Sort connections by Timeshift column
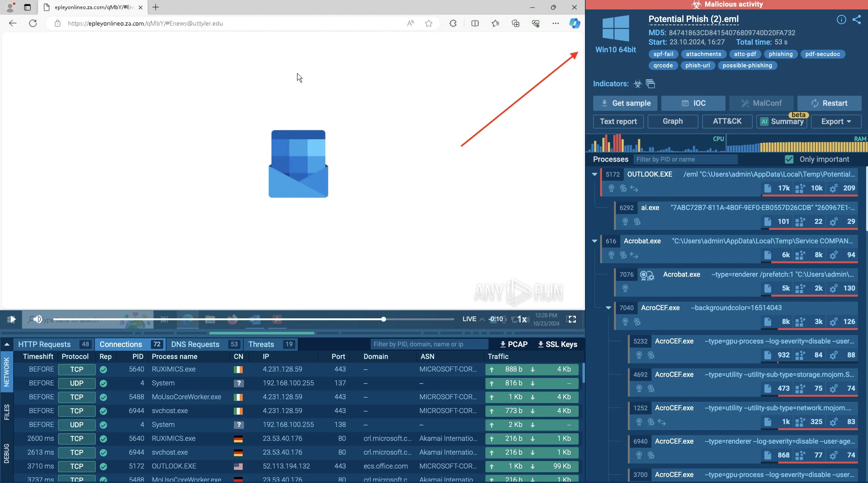The image size is (868, 483). (x=38, y=356)
